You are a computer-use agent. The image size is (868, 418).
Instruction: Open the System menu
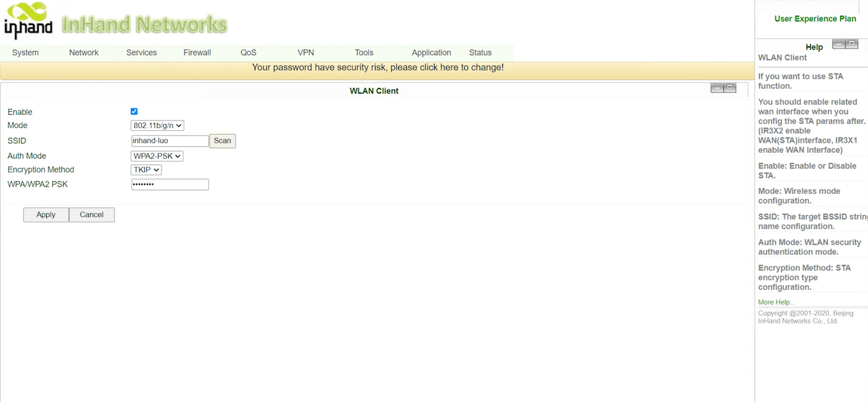pyautogui.click(x=25, y=53)
